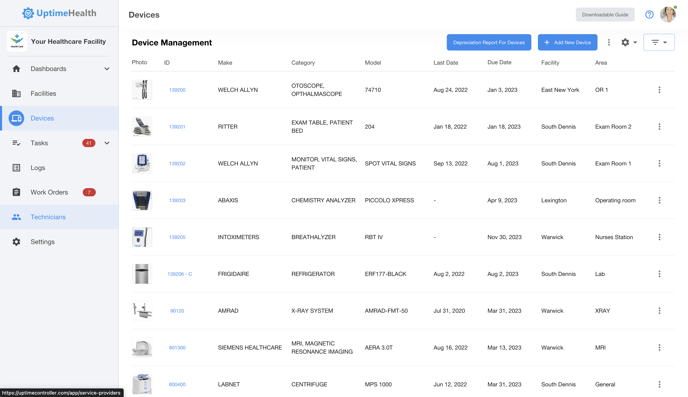
Task: Open device ID 139201 link
Action: 177,127
